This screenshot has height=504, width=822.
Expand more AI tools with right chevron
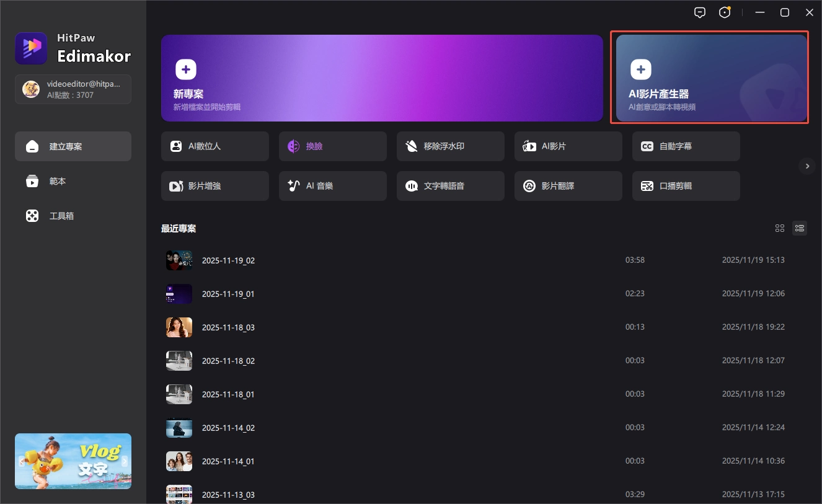point(807,166)
